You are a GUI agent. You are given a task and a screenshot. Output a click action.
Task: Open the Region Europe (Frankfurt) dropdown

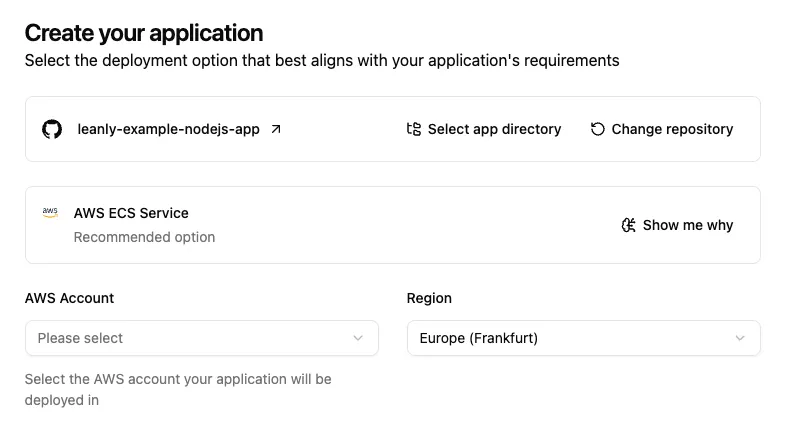tap(584, 338)
